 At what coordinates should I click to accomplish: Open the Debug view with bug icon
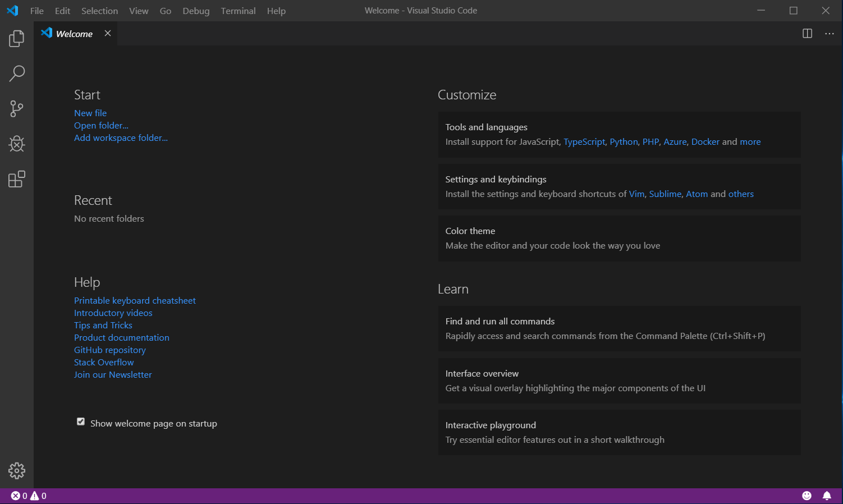point(17,144)
